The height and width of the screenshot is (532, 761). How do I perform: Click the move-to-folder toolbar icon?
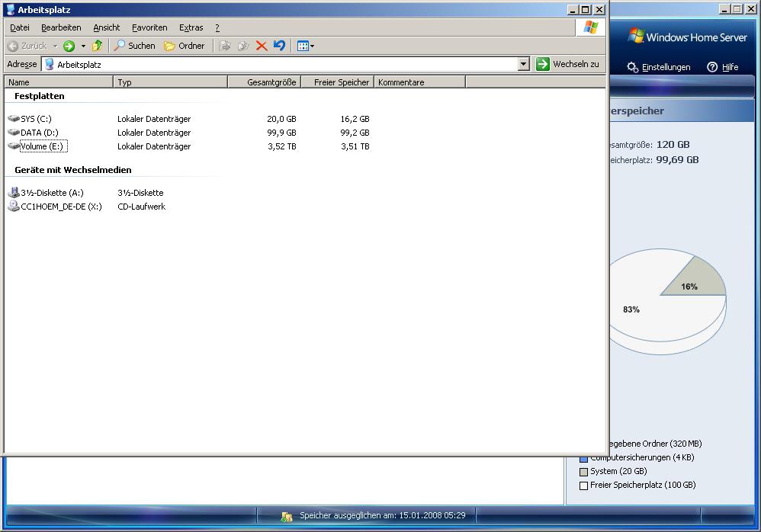(224, 46)
